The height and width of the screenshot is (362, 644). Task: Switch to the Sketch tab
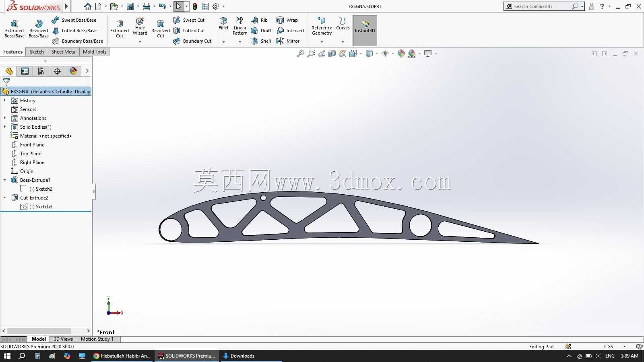(37, 52)
